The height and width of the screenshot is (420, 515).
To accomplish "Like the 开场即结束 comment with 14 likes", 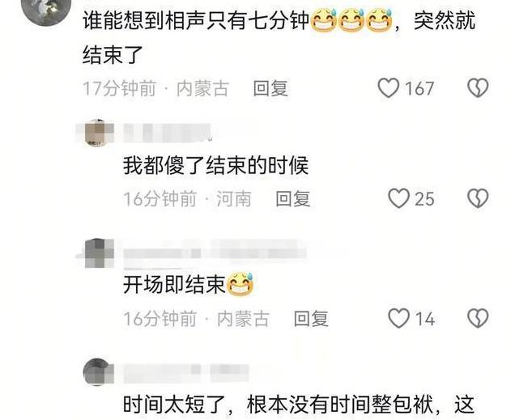I will 398,318.
